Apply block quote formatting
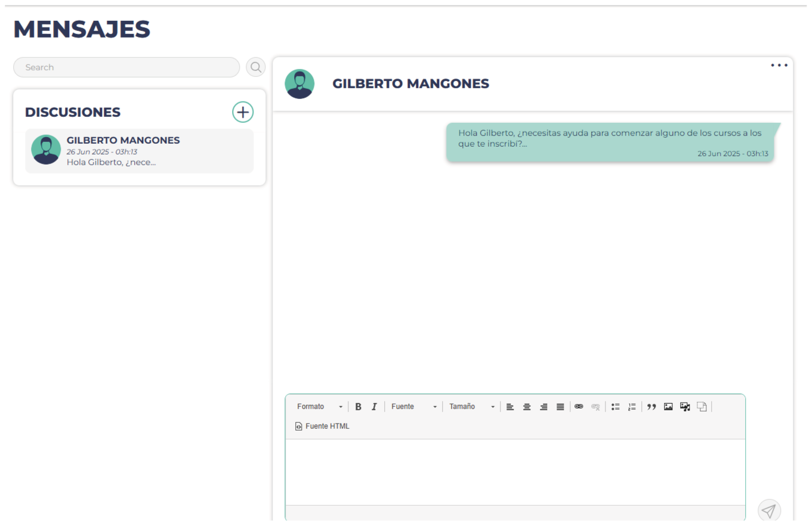 pos(652,407)
